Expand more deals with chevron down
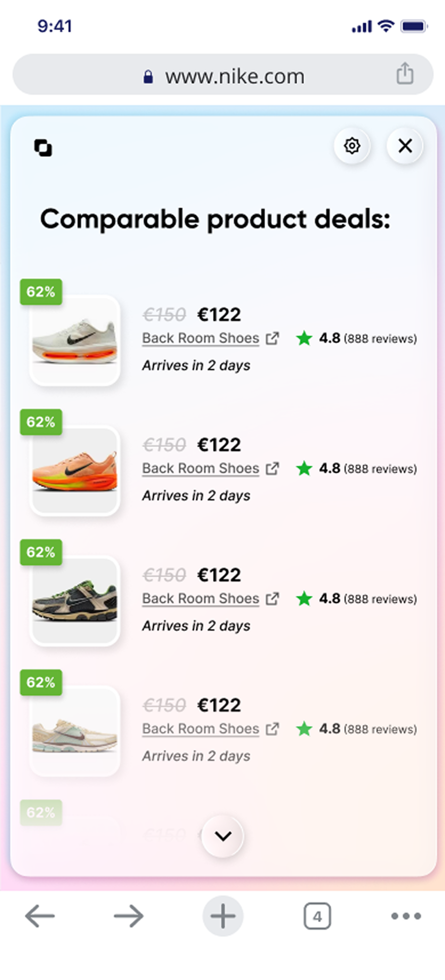 pos(223,836)
